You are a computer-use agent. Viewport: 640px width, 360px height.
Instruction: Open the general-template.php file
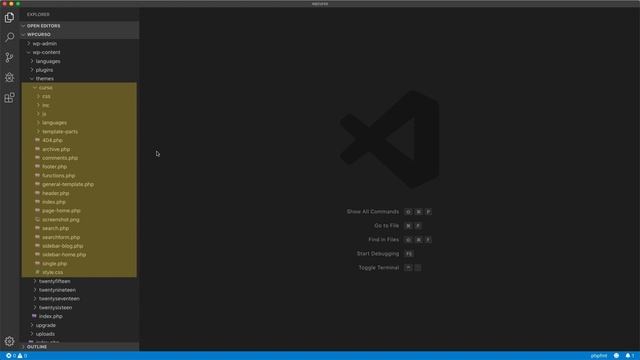click(80, 184)
